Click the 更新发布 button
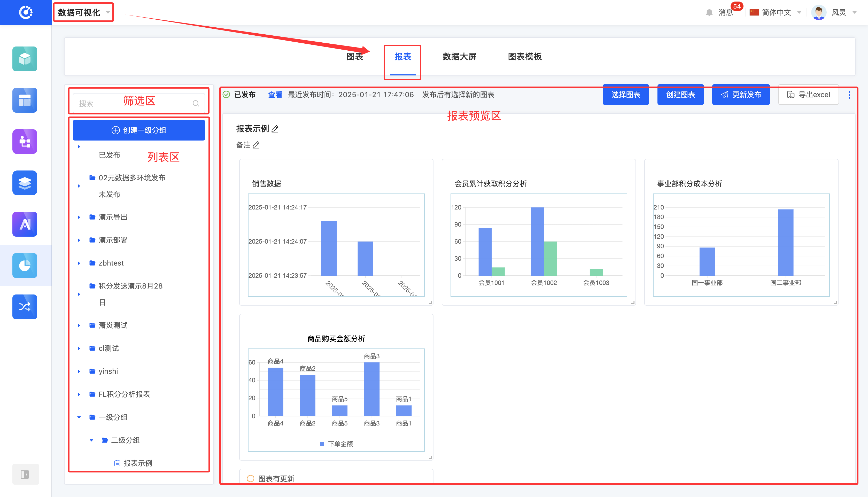The width and height of the screenshot is (868, 497). tap(741, 95)
